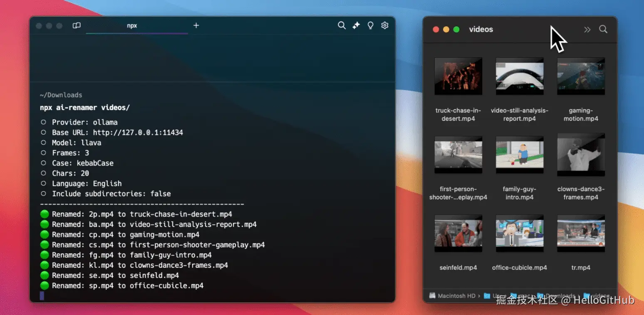Click the Renamed: cp.mp4 output line
The image size is (644, 315).
point(120,235)
